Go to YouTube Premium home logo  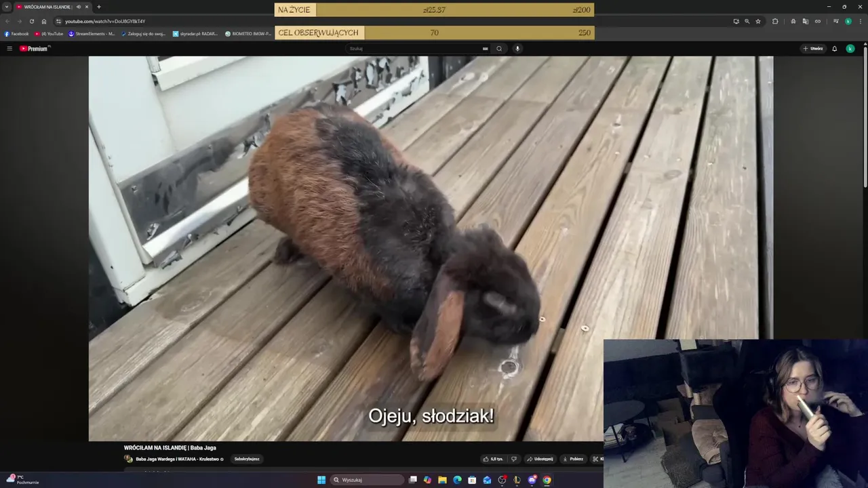tap(35, 49)
